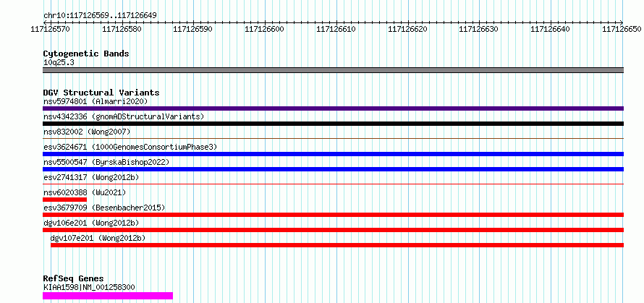Screen dimensions: 644x303
Task: Click the chr10:117126569..117126649 region label
Action: click(x=100, y=15)
